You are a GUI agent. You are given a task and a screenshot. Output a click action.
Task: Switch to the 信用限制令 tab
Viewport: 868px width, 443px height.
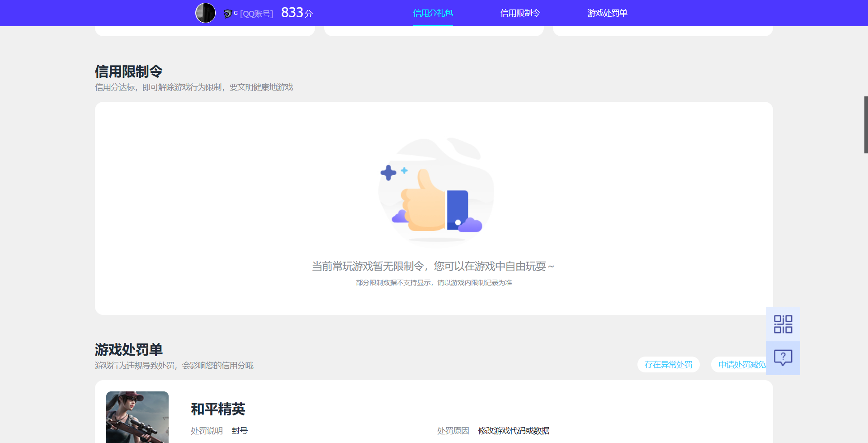pyautogui.click(x=520, y=13)
